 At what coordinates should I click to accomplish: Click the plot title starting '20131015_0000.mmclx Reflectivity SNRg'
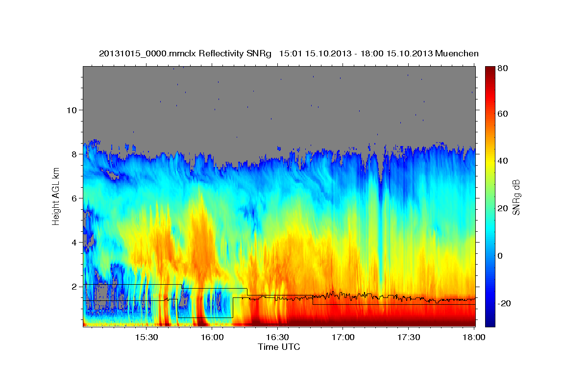click(289, 53)
